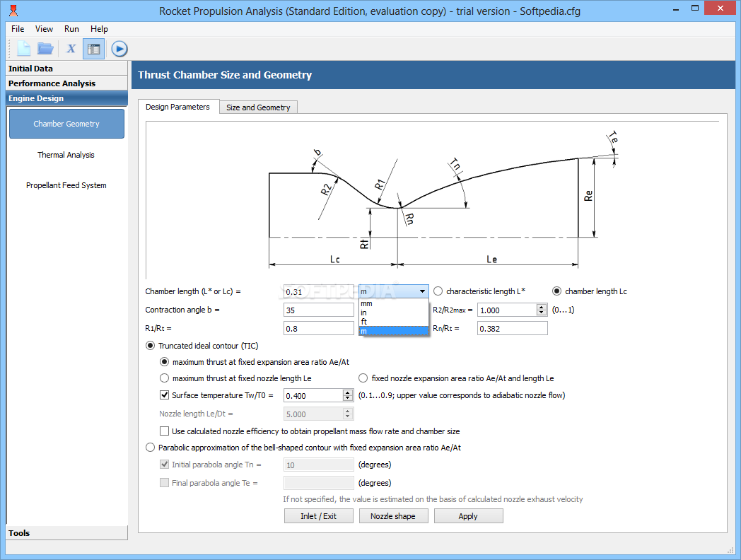This screenshot has height=560, width=741.
Task: Choose highlighted m in unit list
Action: click(394, 332)
